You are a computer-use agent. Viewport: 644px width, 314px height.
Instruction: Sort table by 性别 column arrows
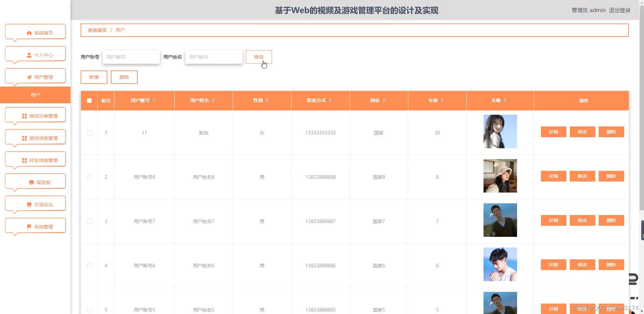(267, 100)
